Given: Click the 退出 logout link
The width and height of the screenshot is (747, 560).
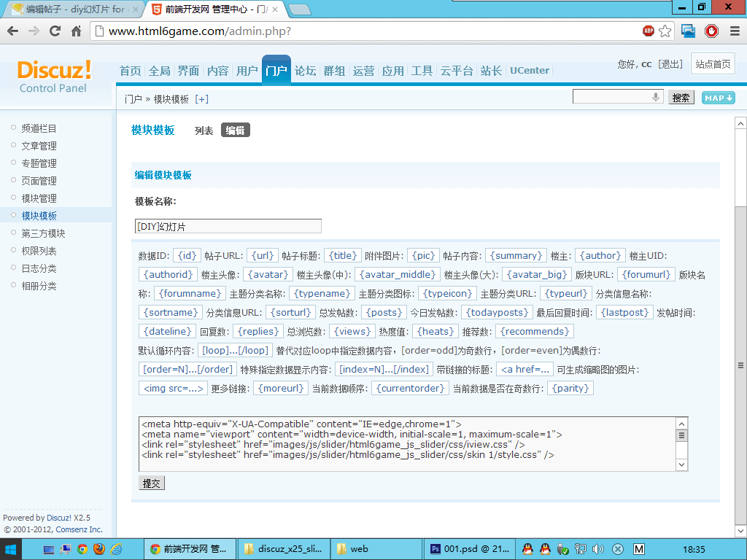Looking at the screenshot, I should click(670, 64).
